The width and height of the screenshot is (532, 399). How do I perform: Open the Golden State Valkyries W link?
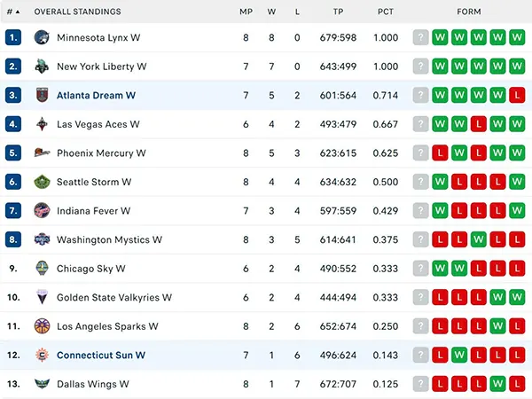pos(113,298)
